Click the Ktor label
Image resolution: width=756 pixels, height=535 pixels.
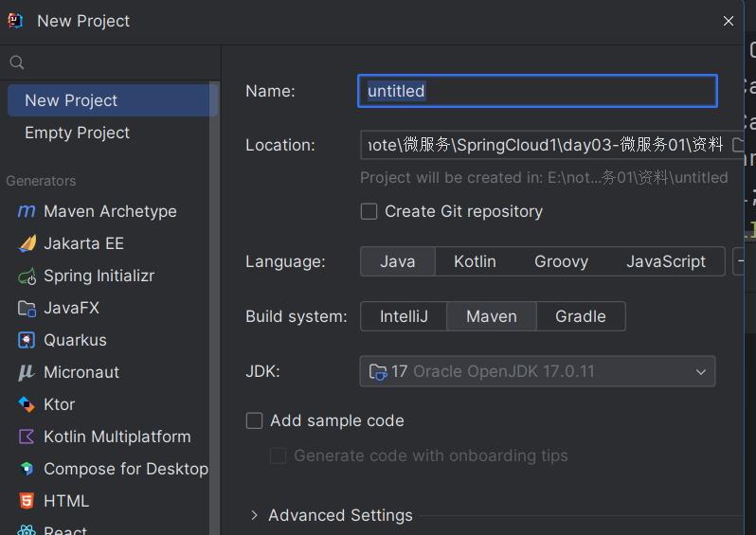click(60, 404)
